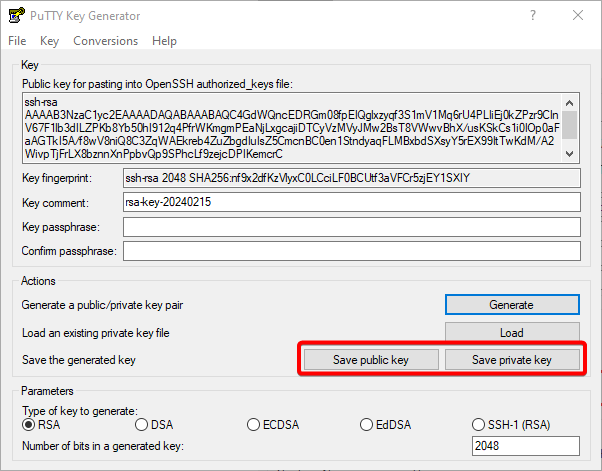Click the 'Confirm passphrase:' label
The height and width of the screenshot is (471, 602).
point(69,251)
